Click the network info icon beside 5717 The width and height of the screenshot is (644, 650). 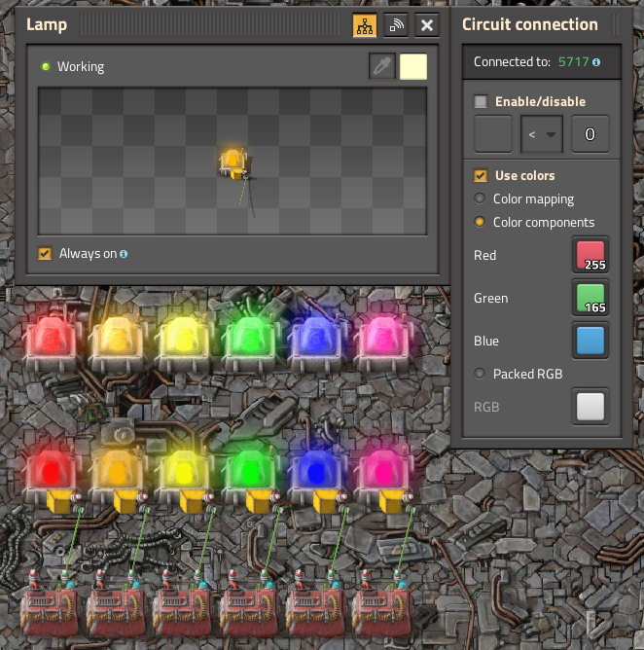(596, 62)
